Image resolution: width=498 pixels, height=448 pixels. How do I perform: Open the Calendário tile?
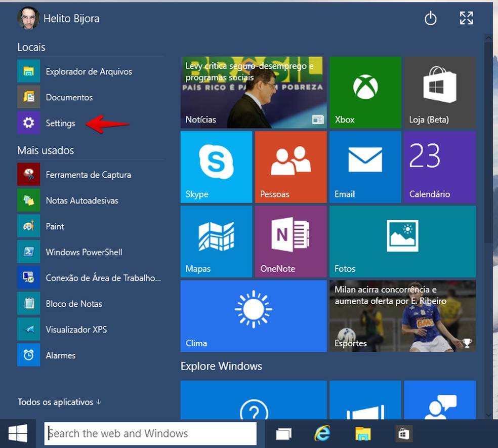(x=439, y=167)
